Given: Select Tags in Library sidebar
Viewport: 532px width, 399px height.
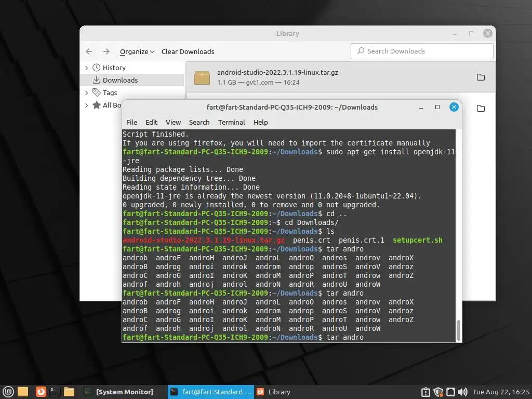Looking at the screenshot, I should (110, 92).
